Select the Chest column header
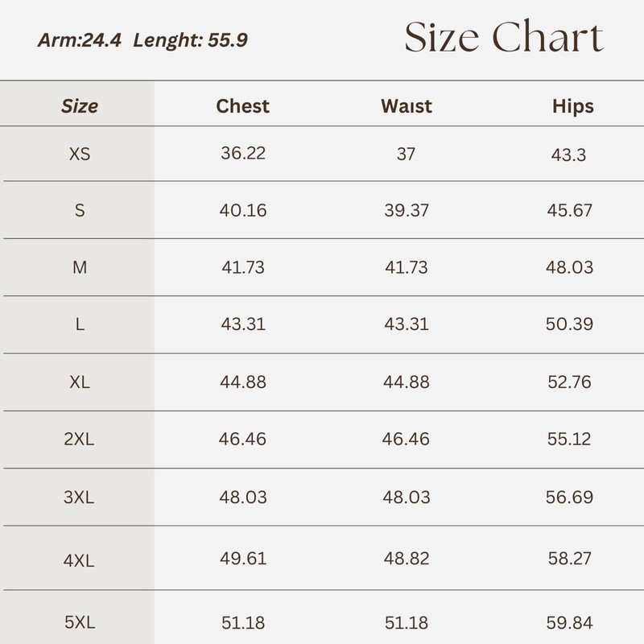Image resolution: width=644 pixels, height=644 pixels. tap(242, 106)
